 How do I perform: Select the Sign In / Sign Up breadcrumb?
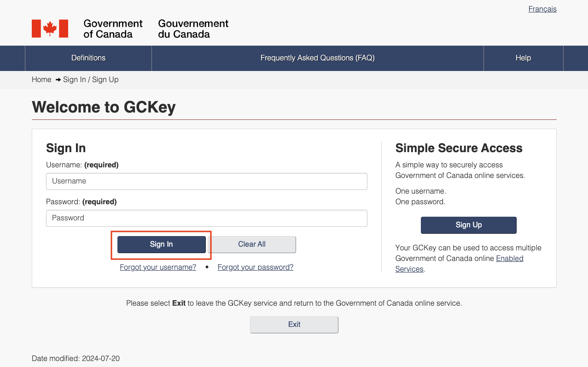coord(92,79)
